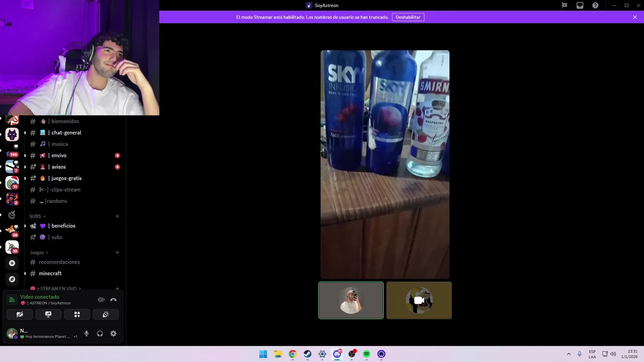The width and height of the screenshot is (644, 362).
Task: Disconnect from the voice call
Action: (113, 300)
